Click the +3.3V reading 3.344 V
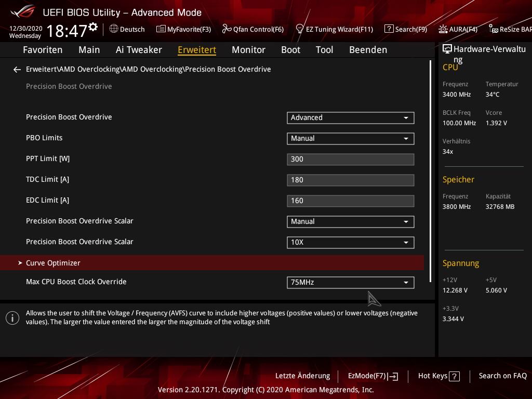 pyautogui.click(x=453, y=319)
